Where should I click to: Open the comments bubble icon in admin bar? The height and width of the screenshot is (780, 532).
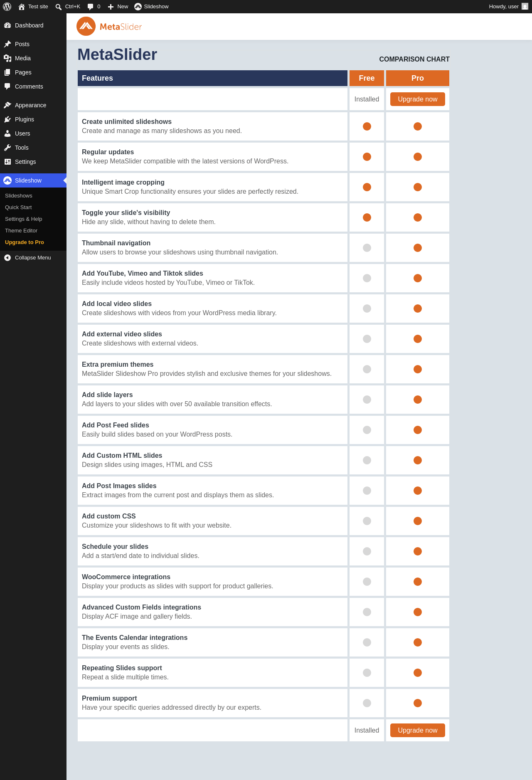(90, 7)
